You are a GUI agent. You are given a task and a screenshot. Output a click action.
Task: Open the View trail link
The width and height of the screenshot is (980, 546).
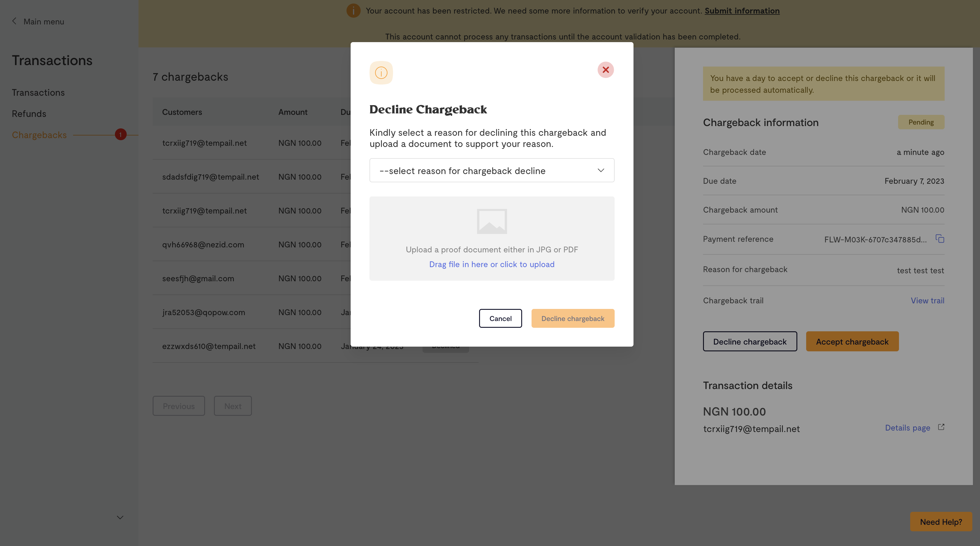click(927, 300)
